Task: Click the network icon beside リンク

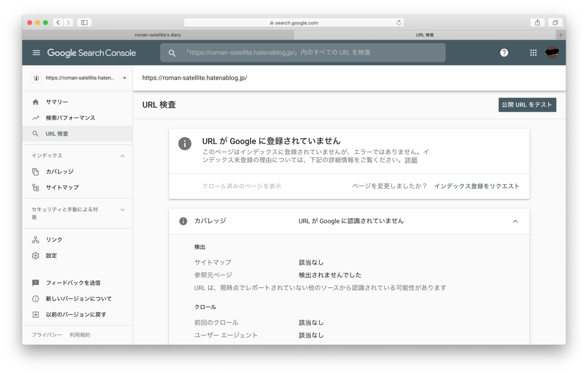Action: point(35,240)
